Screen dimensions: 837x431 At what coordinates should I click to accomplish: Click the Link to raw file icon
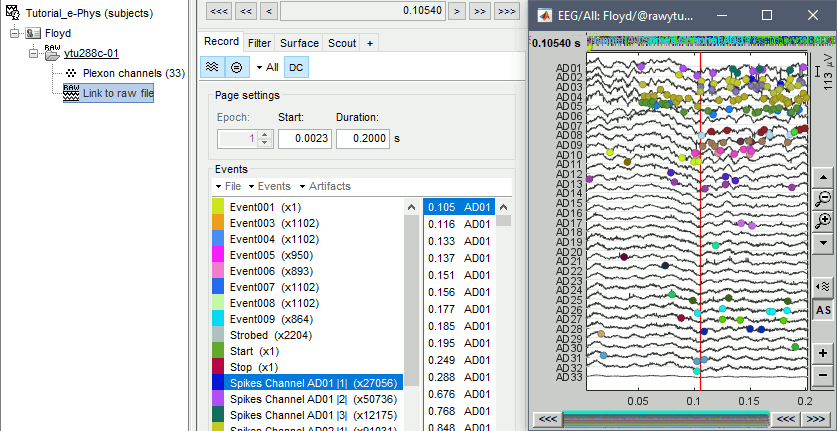[x=70, y=93]
